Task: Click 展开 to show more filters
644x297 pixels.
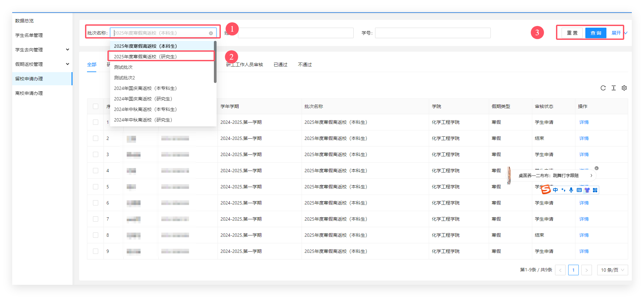Action: coord(619,33)
